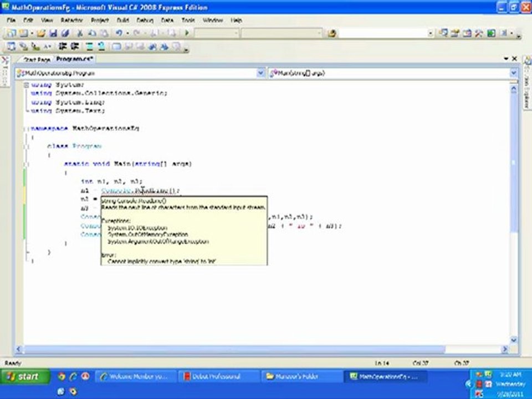Screen dimensions: 532x399
Task: Toggle a bookmark with the bookmark icon
Action: click(x=116, y=46)
